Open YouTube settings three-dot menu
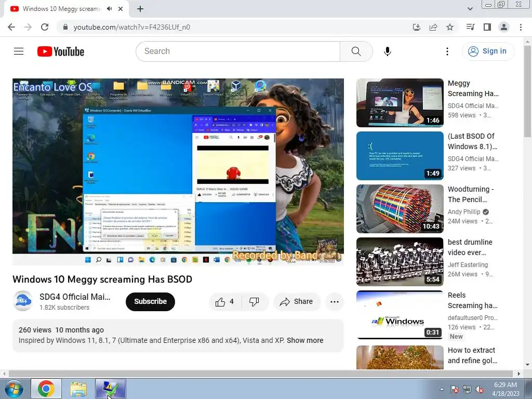The width and height of the screenshot is (532, 399). coord(447,51)
